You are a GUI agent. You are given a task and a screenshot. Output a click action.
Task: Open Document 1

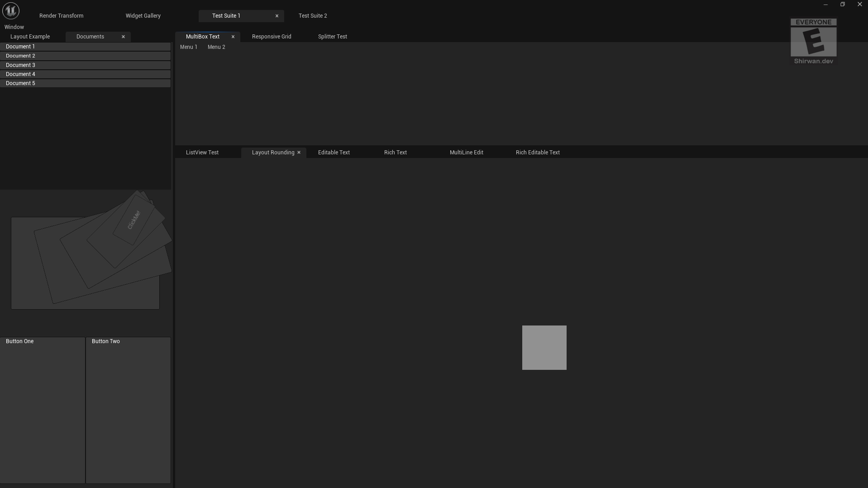point(85,47)
